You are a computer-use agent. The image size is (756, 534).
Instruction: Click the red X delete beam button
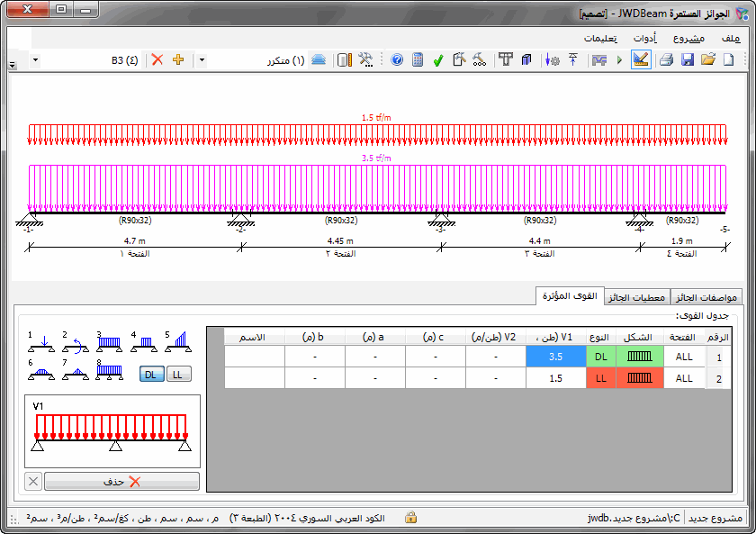(x=157, y=60)
